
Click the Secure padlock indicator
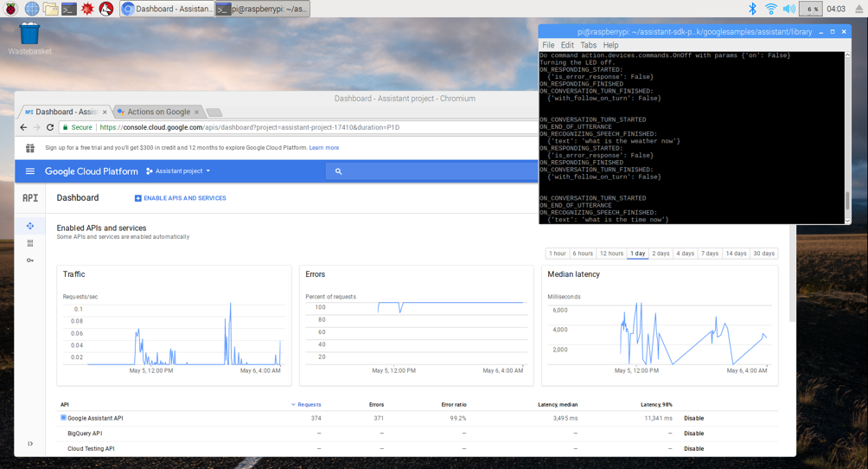click(x=77, y=127)
